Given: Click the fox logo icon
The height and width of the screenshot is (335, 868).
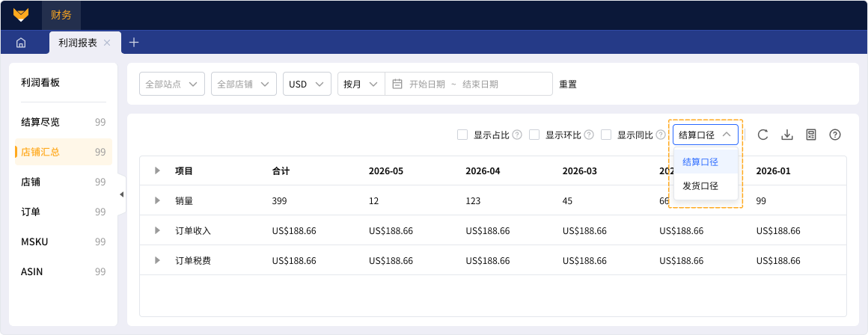Looking at the screenshot, I should coord(21,15).
